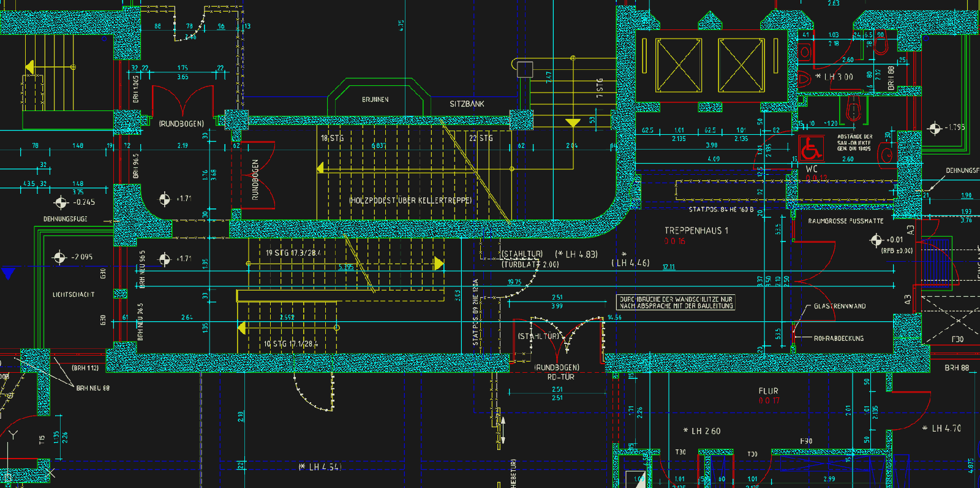Click the red wheelchair accessibility symbol
Viewport: 980px width, 488px height.
click(x=810, y=148)
